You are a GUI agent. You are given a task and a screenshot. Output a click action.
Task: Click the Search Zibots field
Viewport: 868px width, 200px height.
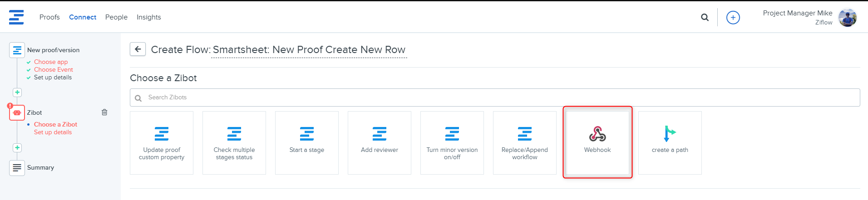(x=495, y=98)
